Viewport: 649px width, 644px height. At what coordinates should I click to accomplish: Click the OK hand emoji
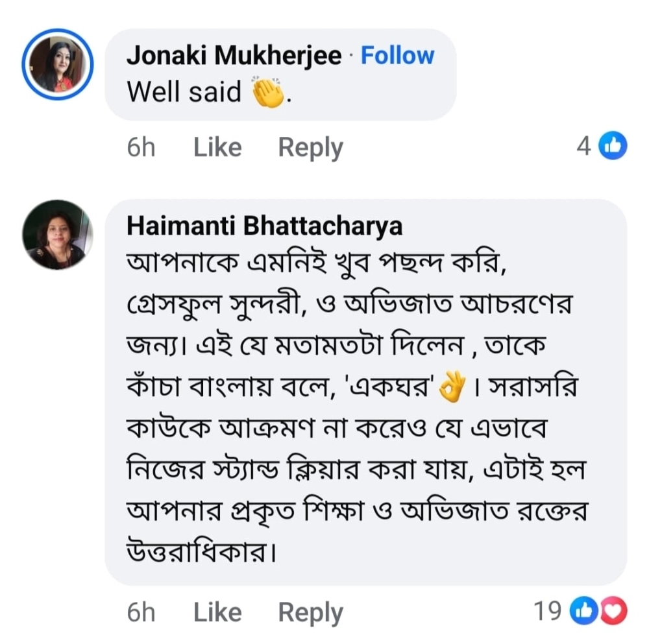[x=453, y=389]
